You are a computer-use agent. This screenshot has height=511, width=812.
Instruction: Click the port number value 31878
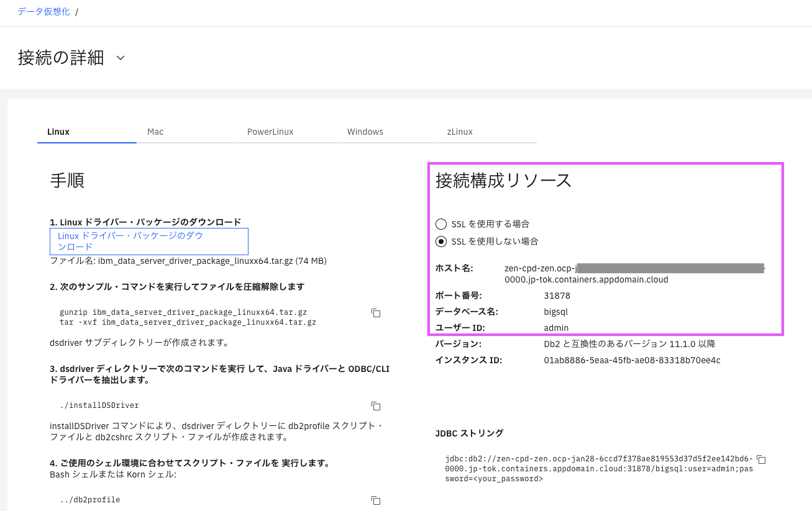[x=557, y=296]
